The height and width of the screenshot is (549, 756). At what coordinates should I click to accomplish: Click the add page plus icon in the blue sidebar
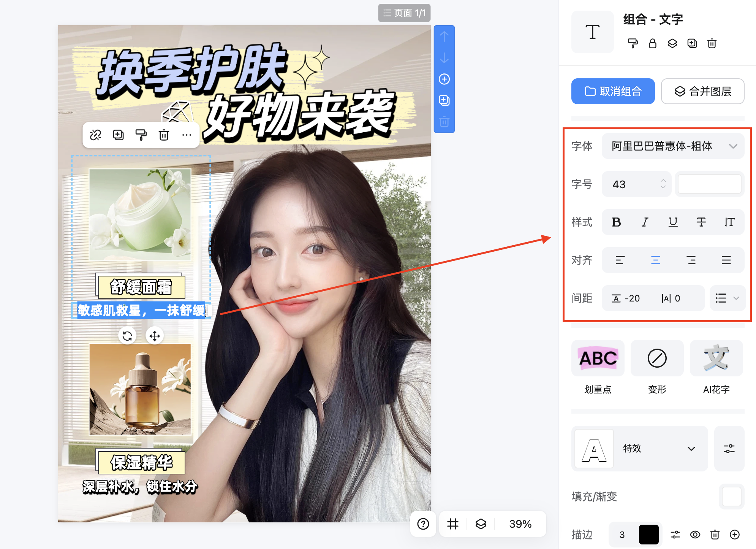click(x=444, y=79)
